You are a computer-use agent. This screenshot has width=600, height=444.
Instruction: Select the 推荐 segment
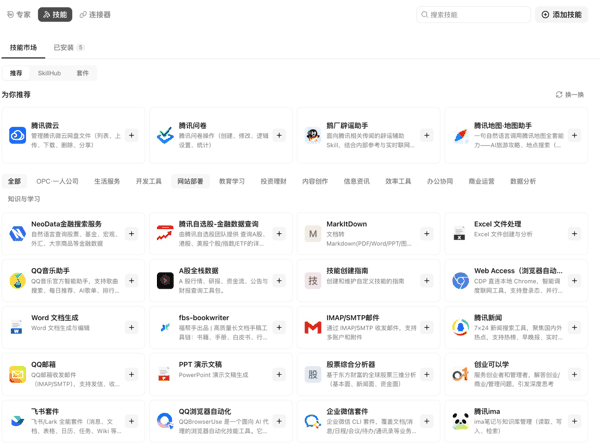click(16, 73)
